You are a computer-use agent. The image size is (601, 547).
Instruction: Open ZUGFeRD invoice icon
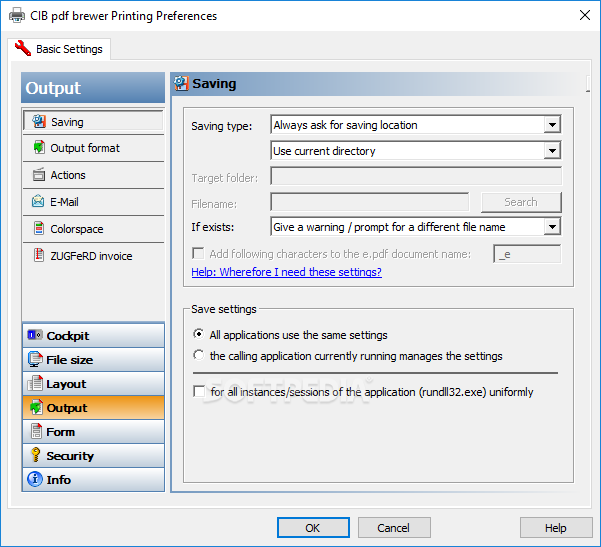39,256
